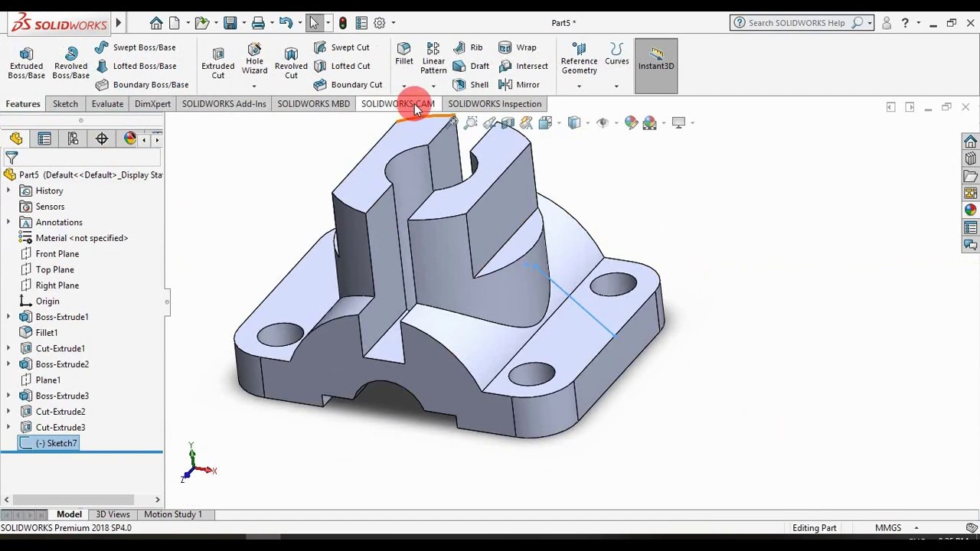Select the Front Plane in tree
The width and height of the screenshot is (980, 551).
click(x=50, y=254)
